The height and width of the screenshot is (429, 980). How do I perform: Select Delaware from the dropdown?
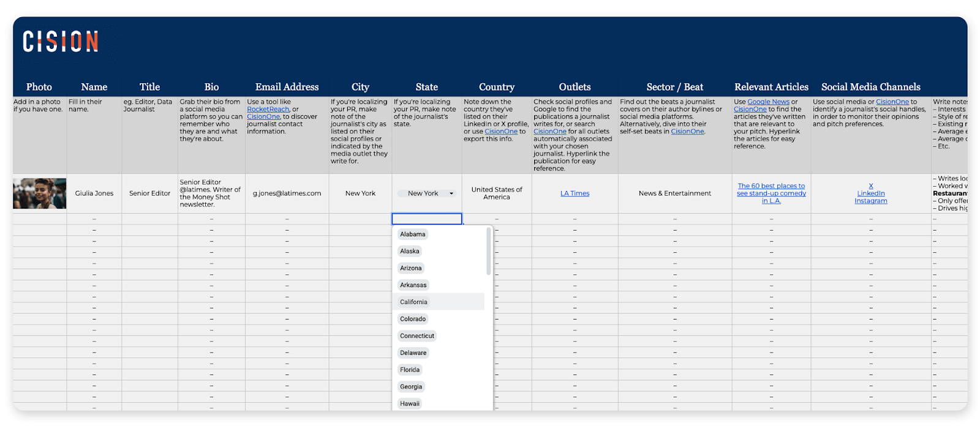click(413, 353)
